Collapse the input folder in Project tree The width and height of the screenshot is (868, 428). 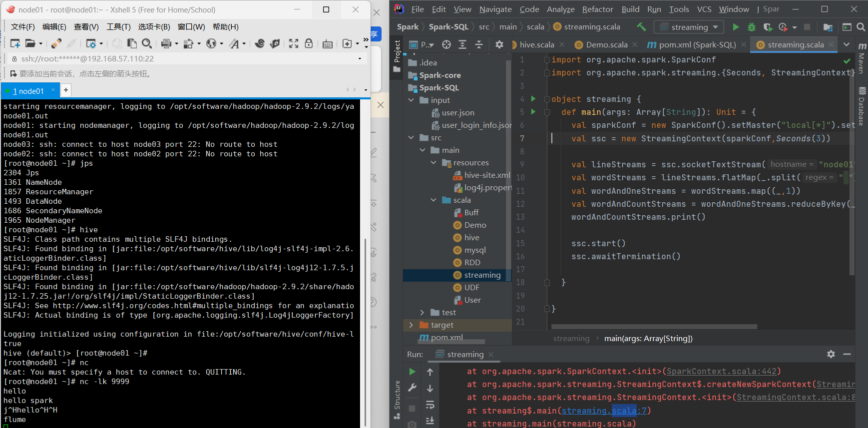click(x=411, y=100)
